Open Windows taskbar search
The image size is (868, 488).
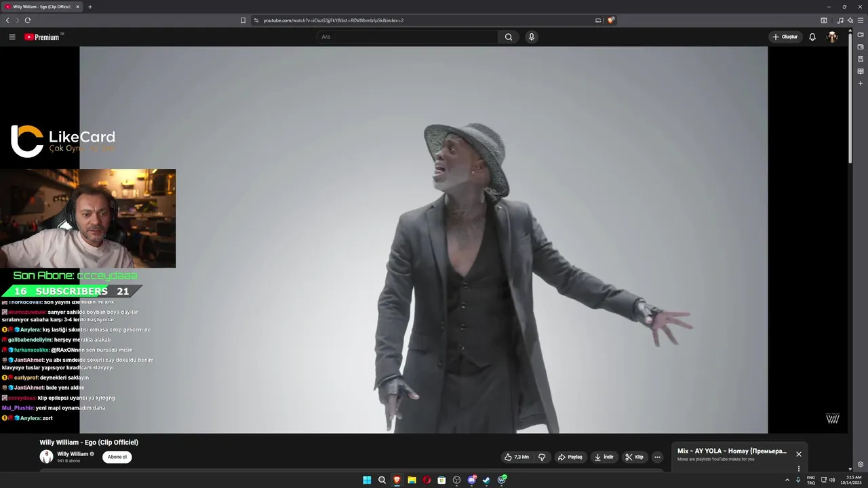(x=382, y=480)
